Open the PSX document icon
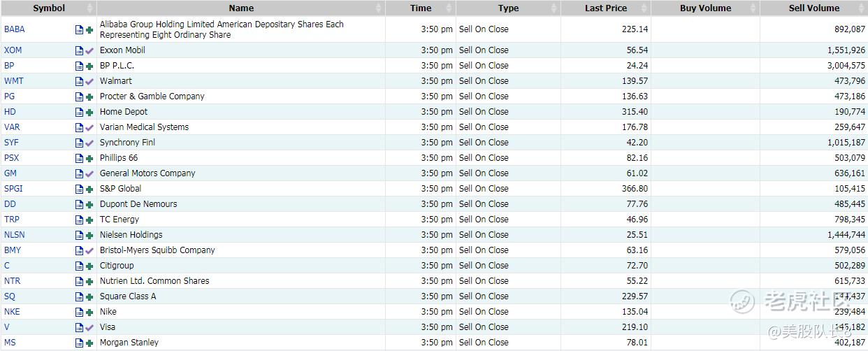Screen dimensions: 868x351 pos(79,158)
